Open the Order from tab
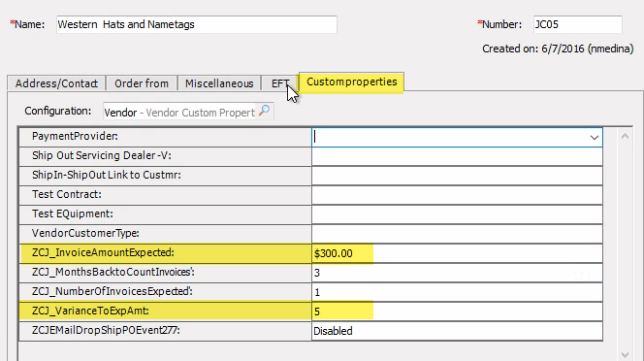Image resolution: width=644 pixels, height=361 pixels. click(142, 83)
